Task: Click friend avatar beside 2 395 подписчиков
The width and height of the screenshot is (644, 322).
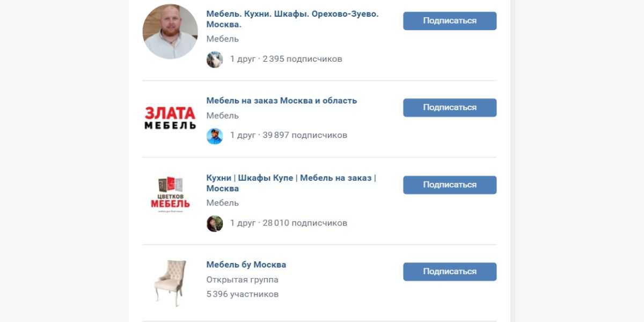Action: pyautogui.click(x=215, y=59)
